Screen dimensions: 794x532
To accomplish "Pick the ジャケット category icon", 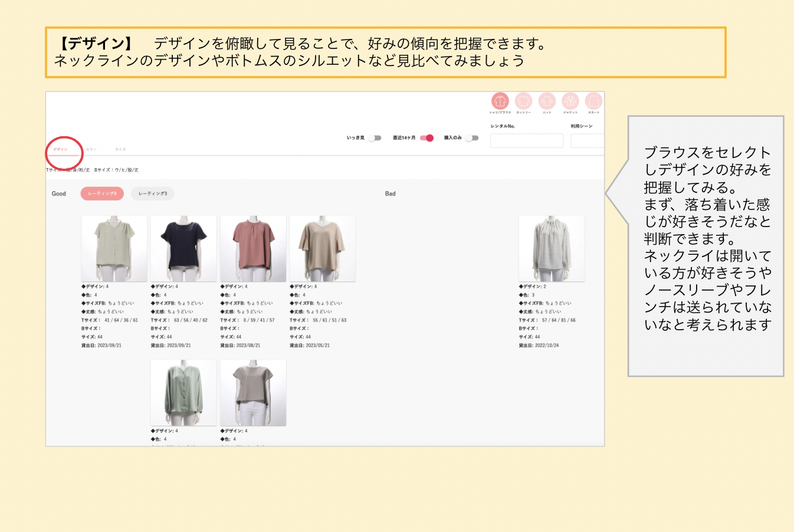I will click(570, 101).
